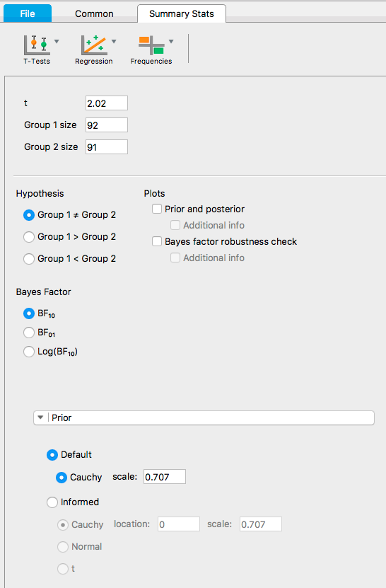Expand the Regression dropdown arrow

pos(114,41)
